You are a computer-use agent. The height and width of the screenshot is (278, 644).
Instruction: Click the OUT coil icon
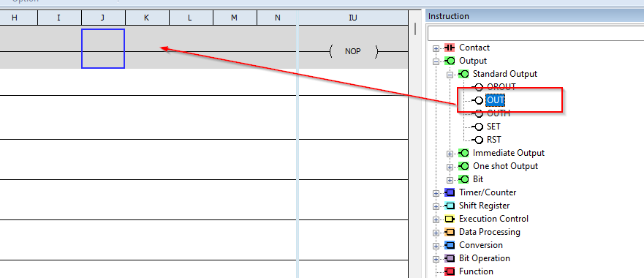point(477,100)
